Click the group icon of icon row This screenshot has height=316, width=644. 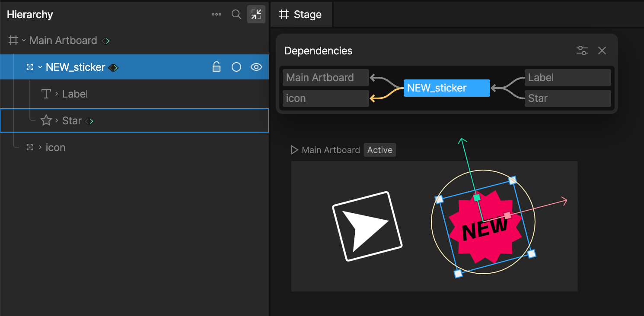pyautogui.click(x=30, y=147)
